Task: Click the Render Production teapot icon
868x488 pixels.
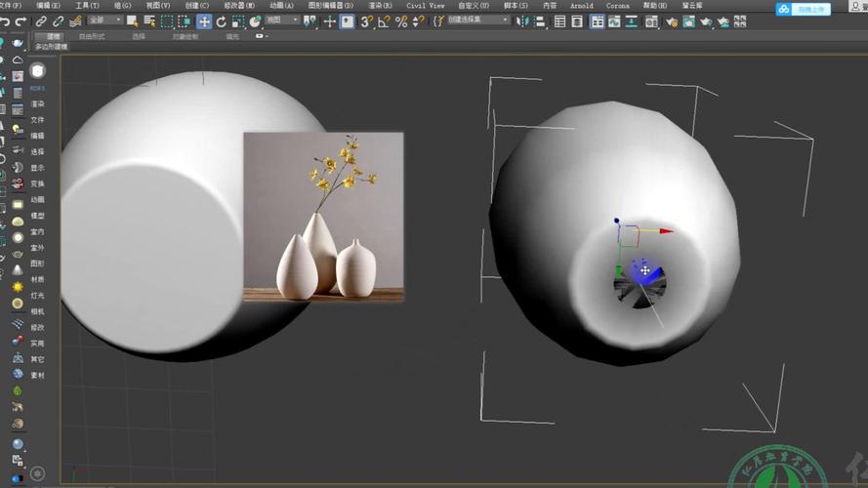Action: [x=706, y=21]
